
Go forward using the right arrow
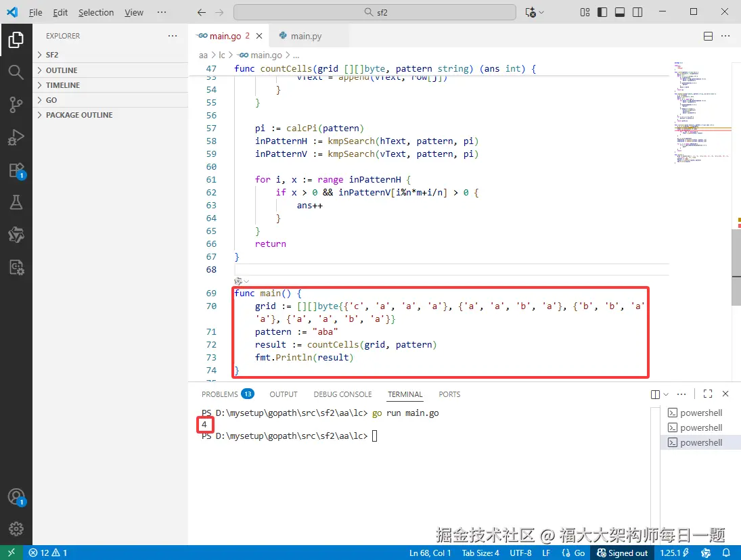219,12
